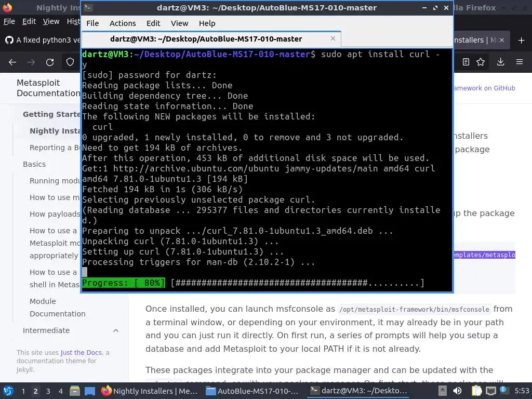The image size is (532, 399).
Task: Reload the page in Firefox
Action: pos(50,62)
